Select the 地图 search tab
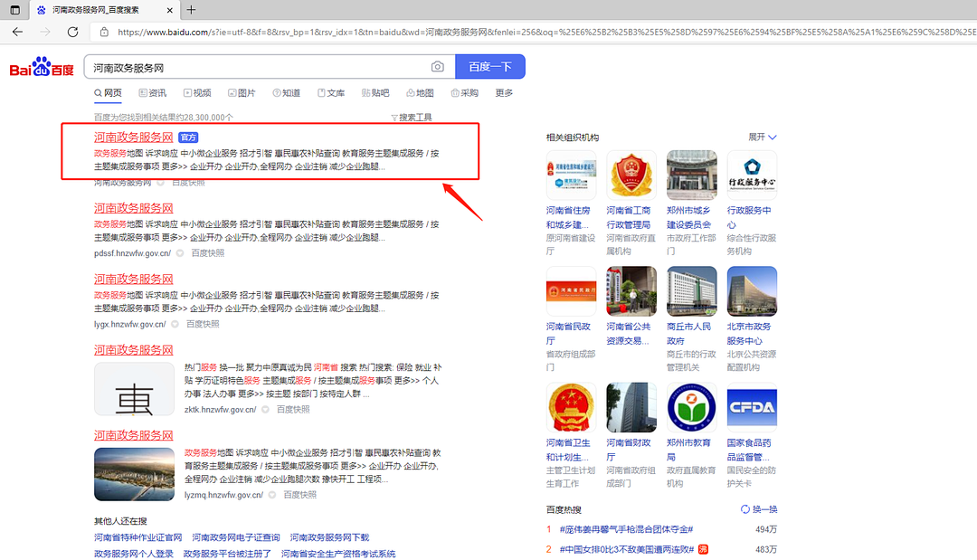Screen dimensions: 977x560 [421, 93]
